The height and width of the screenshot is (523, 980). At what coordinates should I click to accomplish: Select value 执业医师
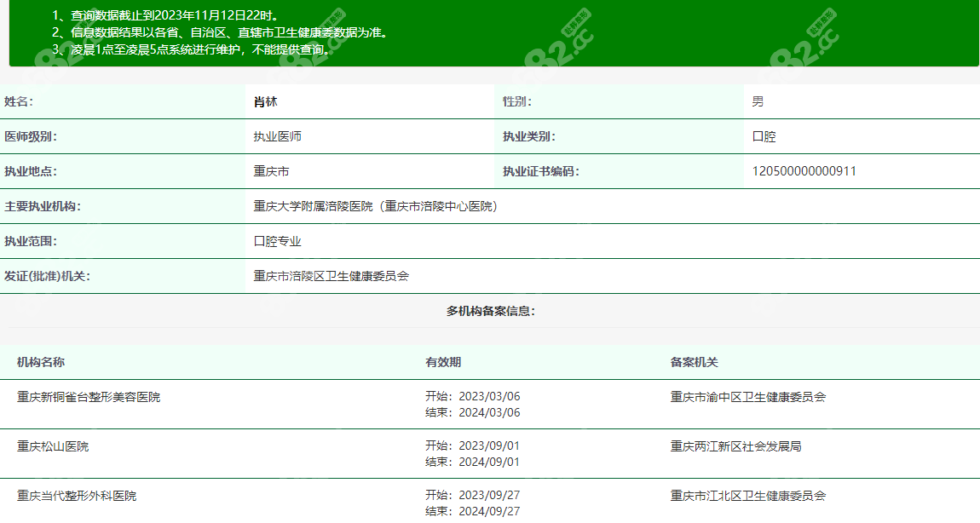click(x=277, y=137)
